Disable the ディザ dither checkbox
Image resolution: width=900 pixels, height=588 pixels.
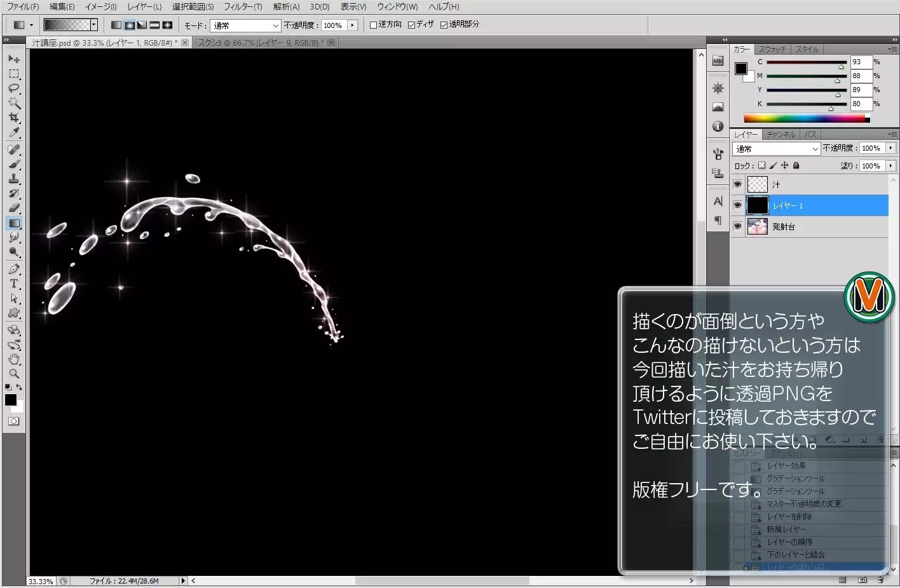click(411, 25)
